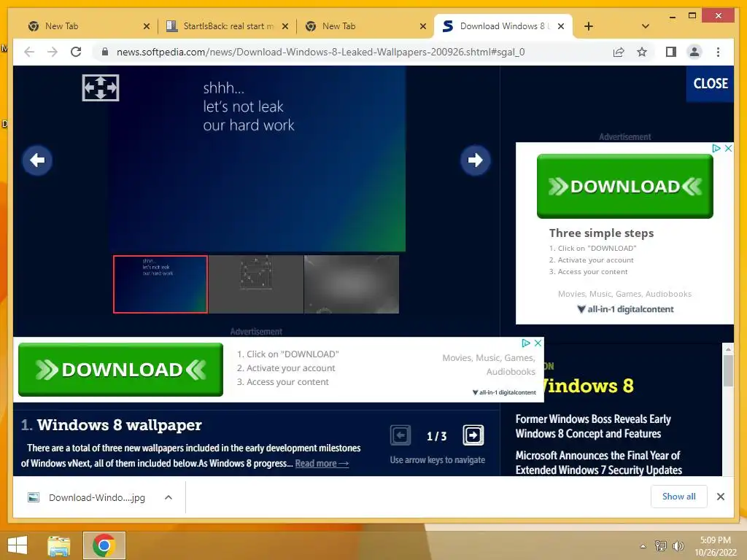Open File Explorer from taskbar
747x560 pixels.
pyautogui.click(x=59, y=545)
